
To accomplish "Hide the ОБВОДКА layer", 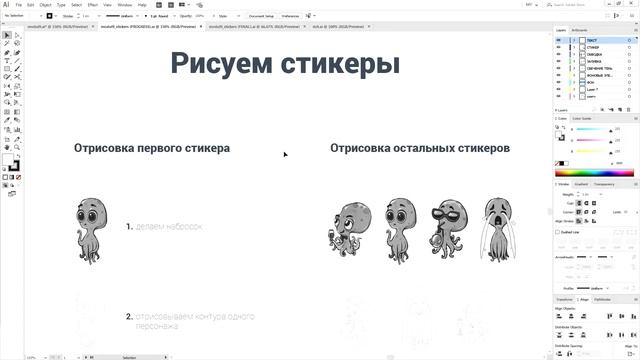I will pyautogui.click(x=558, y=54).
